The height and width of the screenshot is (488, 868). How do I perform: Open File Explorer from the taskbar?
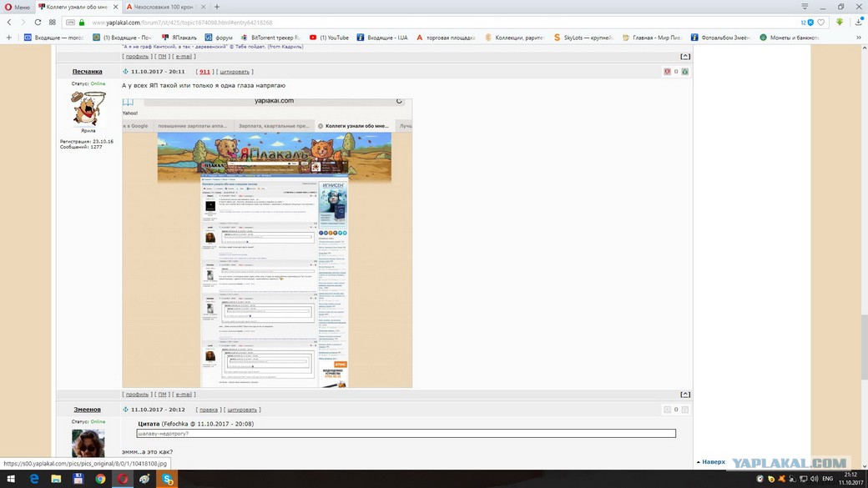pyautogui.click(x=56, y=479)
